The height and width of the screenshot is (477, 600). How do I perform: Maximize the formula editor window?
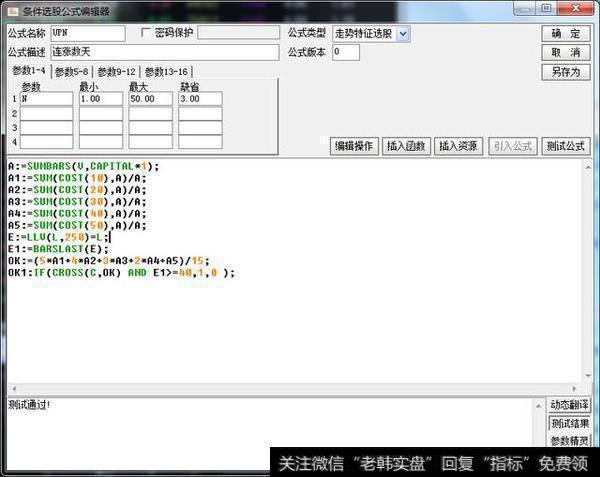click(545, 8)
